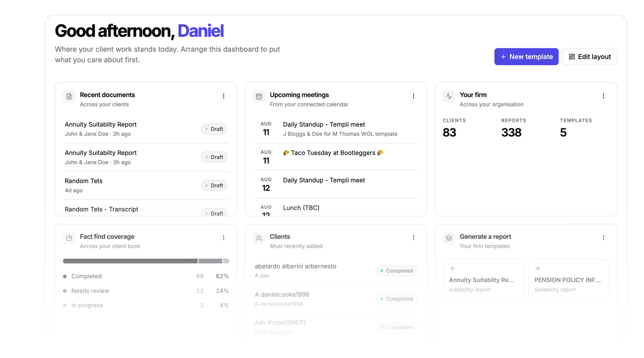644x358 pixels.
Task: Open Fact find coverage three-dot menu
Action: coord(223,238)
